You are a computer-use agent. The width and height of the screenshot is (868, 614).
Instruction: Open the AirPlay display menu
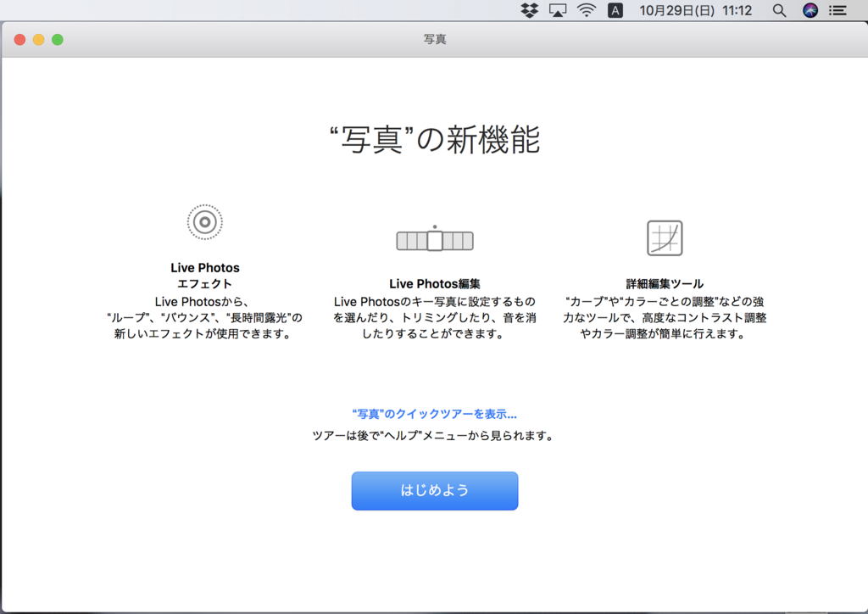tap(558, 10)
